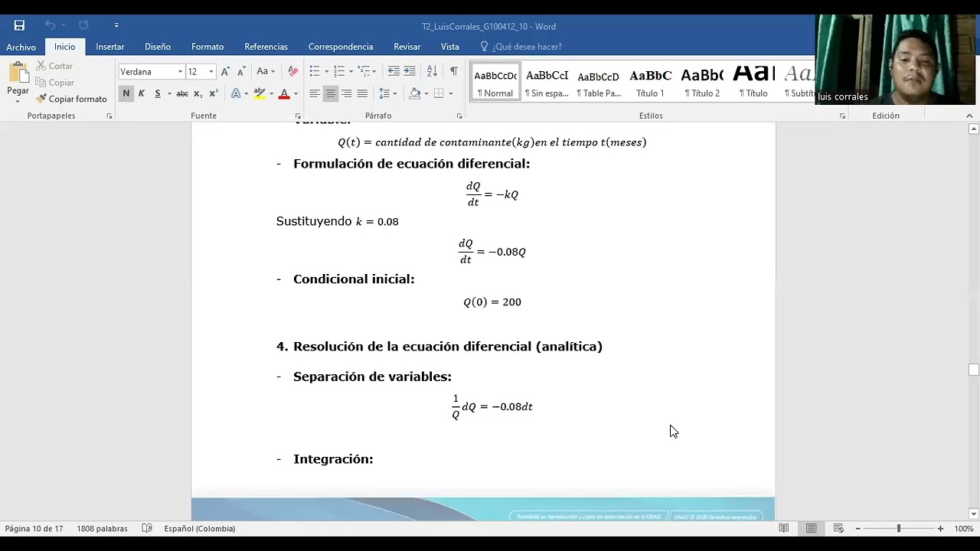The width and height of the screenshot is (980, 551).
Task: Collapse the ribbon with chevron
Action: [970, 116]
